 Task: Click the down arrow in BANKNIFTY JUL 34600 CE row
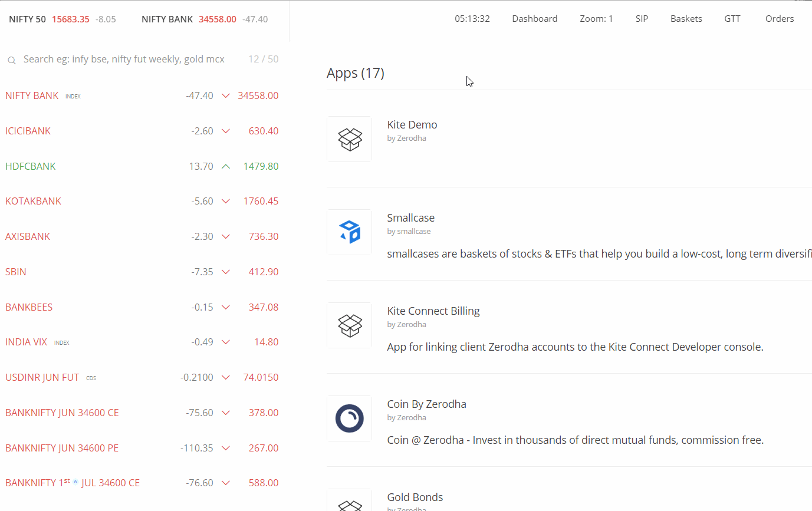point(225,483)
